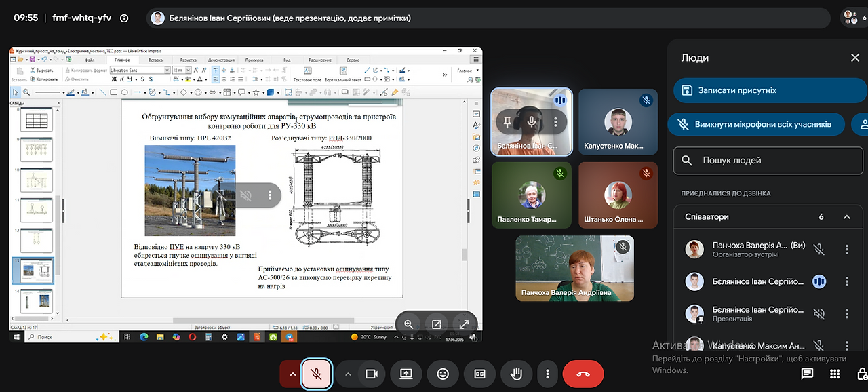Select Павленко Тамара video tile
Image resolution: width=868 pixels, height=392 pixels.
532,194
